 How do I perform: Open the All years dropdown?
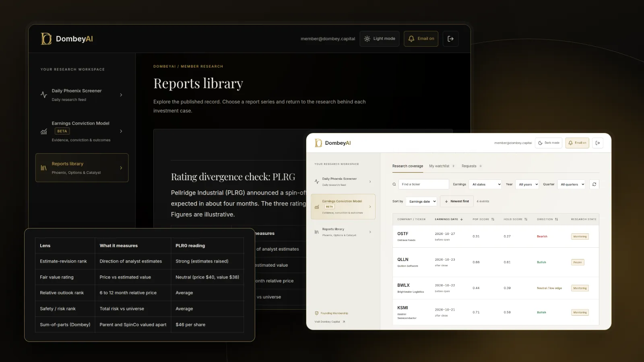coord(527,184)
